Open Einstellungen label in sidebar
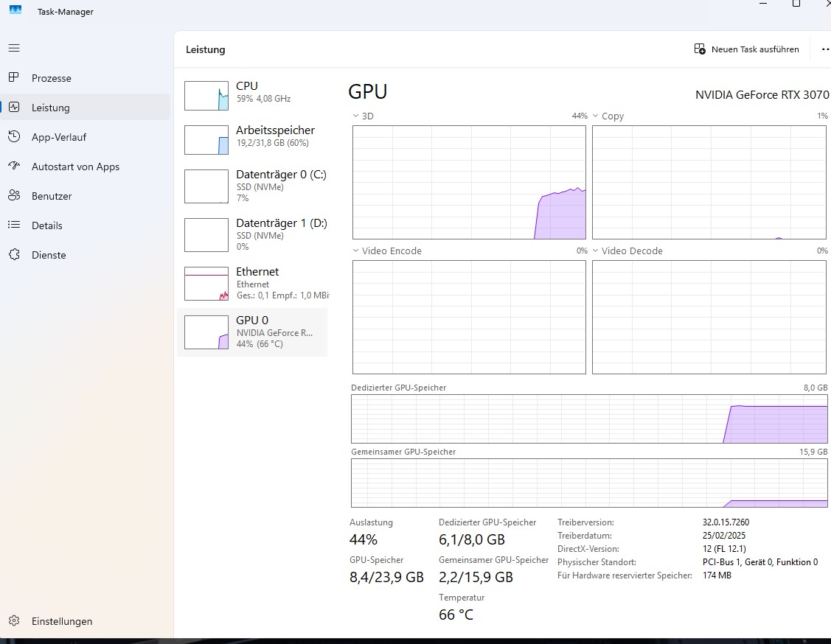 click(62, 621)
